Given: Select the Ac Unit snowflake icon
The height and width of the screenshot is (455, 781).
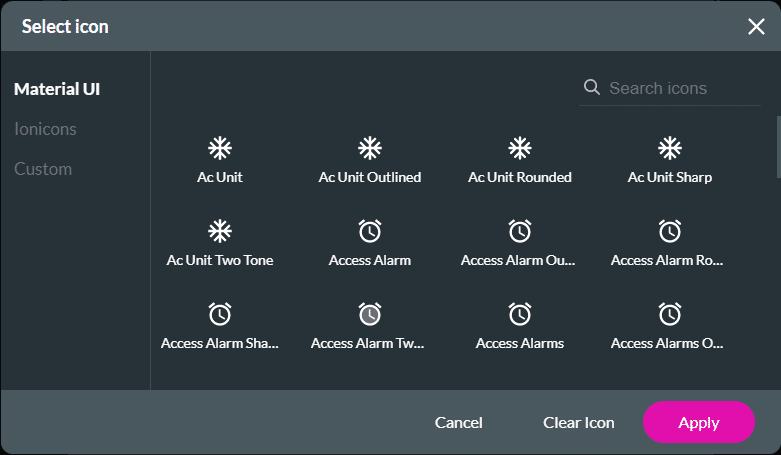Looking at the screenshot, I should (x=220, y=148).
